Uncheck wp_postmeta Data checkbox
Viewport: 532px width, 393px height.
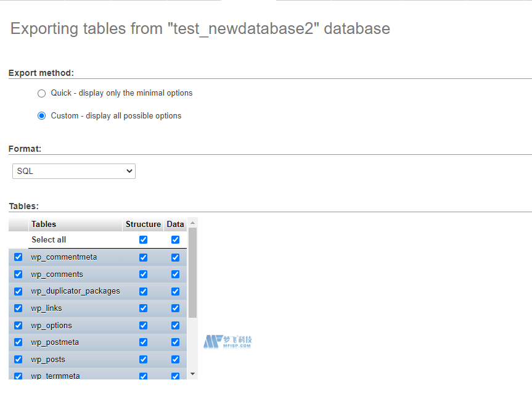point(175,342)
